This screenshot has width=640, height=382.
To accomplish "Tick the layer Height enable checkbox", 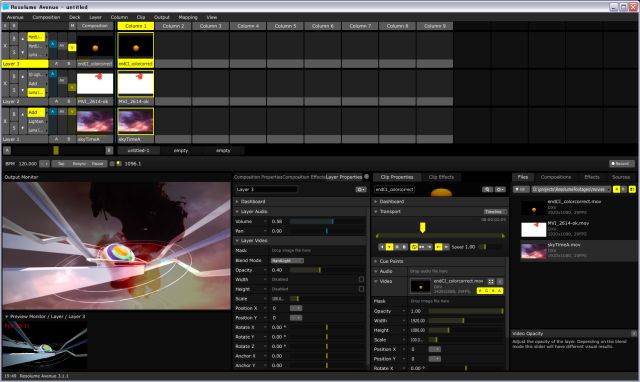I will (x=361, y=289).
